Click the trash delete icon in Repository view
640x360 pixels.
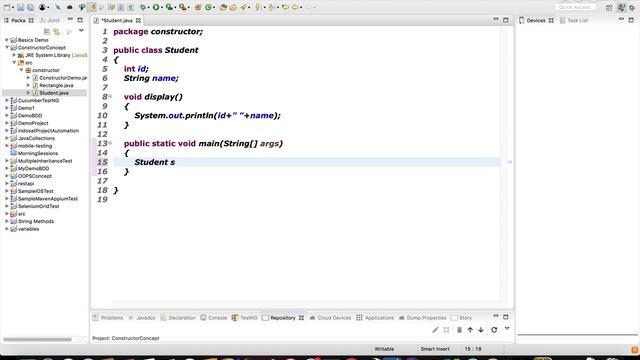pos(459,330)
